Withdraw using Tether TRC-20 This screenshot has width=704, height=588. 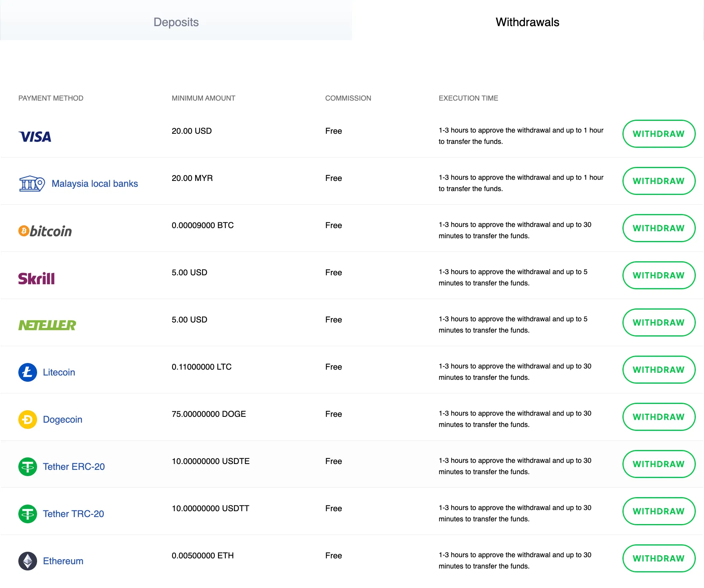[x=659, y=511]
